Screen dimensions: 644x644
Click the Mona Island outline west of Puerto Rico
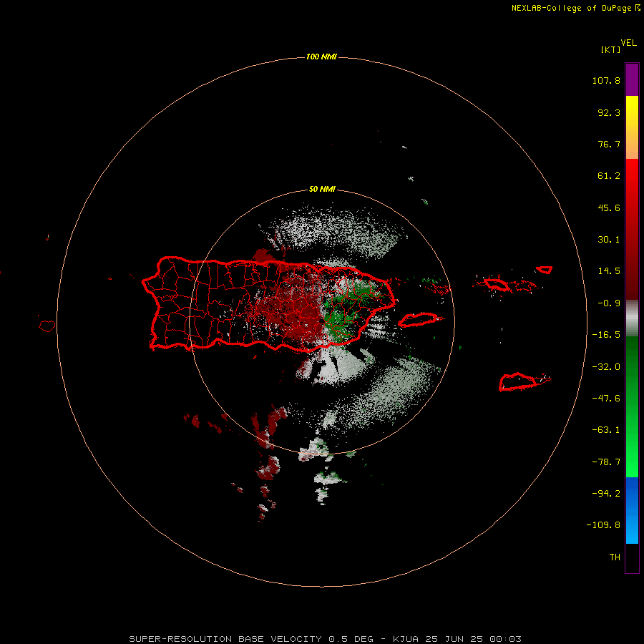click(47, 326)
